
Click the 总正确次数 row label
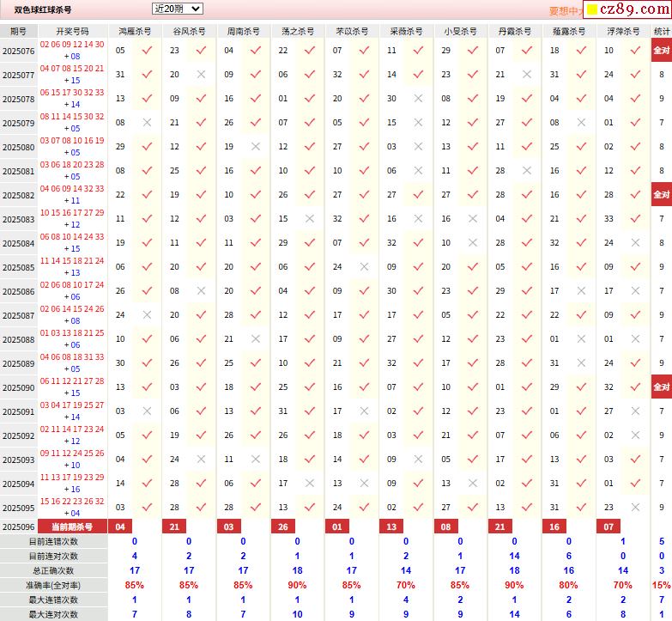(x=53, y=570)
